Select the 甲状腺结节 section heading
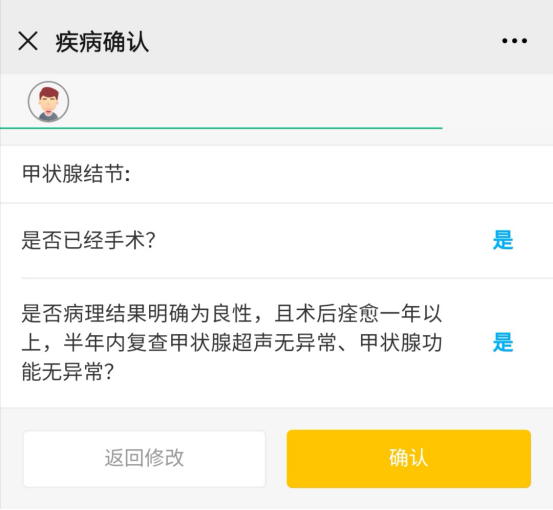 click(76, 174)
